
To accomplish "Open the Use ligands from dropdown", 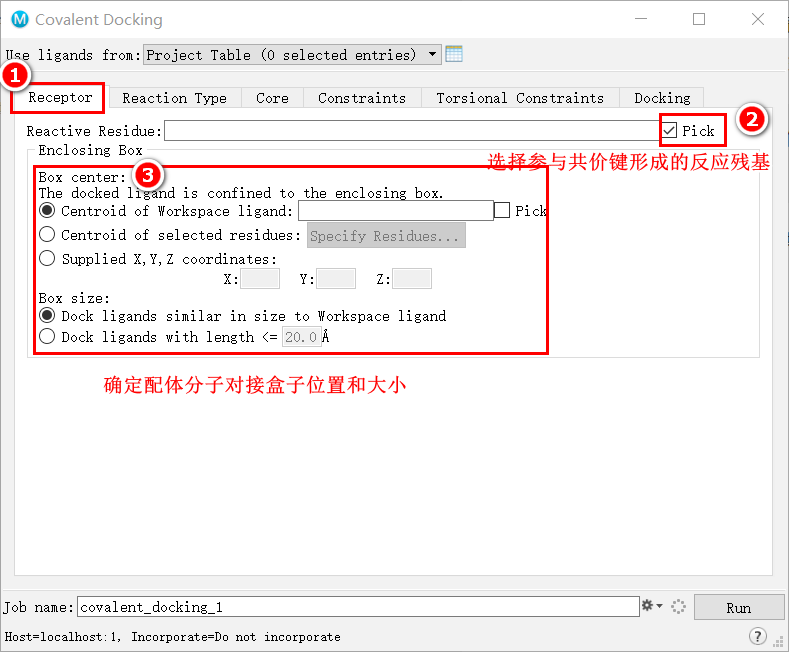I will pos(292,54).
